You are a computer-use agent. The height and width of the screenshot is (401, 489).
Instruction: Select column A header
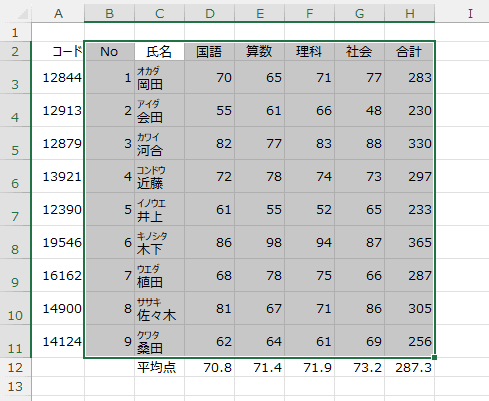pos(58,13)
